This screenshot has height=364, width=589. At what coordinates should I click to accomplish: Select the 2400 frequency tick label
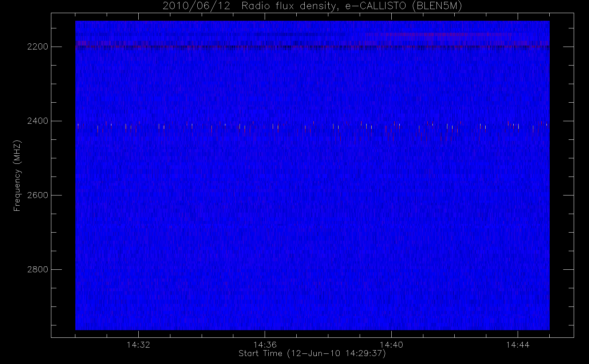(38, 121)
